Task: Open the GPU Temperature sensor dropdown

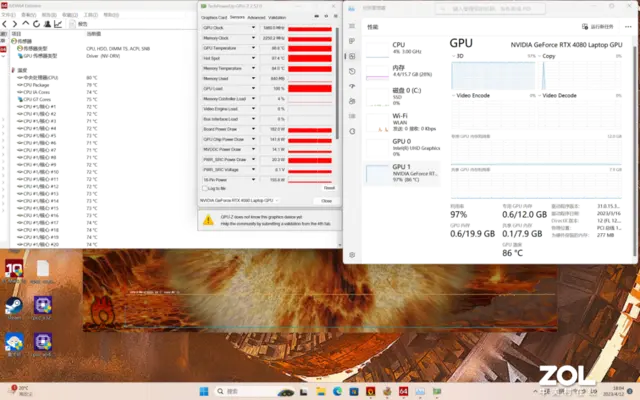Action: tap(253, 48)
